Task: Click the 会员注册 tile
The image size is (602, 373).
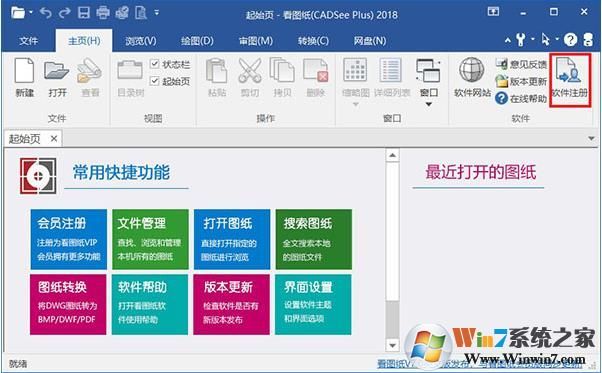Action: [69, 239]
